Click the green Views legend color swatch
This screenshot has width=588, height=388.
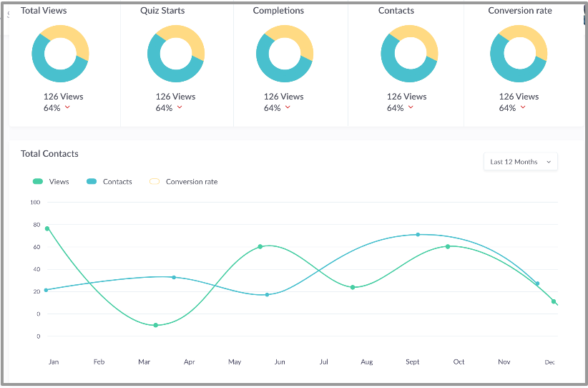click(38, 182)
